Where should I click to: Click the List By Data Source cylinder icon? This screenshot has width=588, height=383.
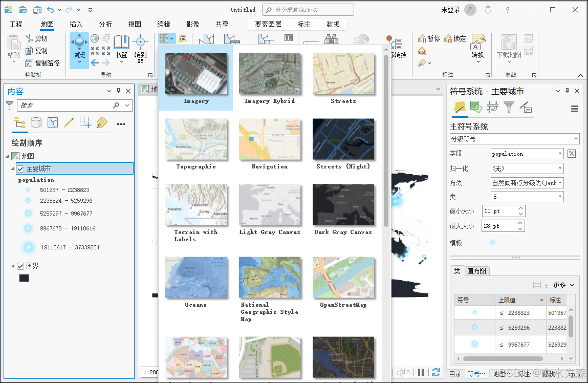coord(36,123)
